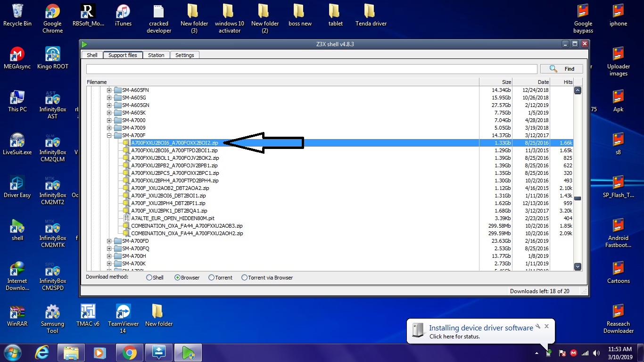
Task: Select Torrent via Browser download method
Action: 267,278
